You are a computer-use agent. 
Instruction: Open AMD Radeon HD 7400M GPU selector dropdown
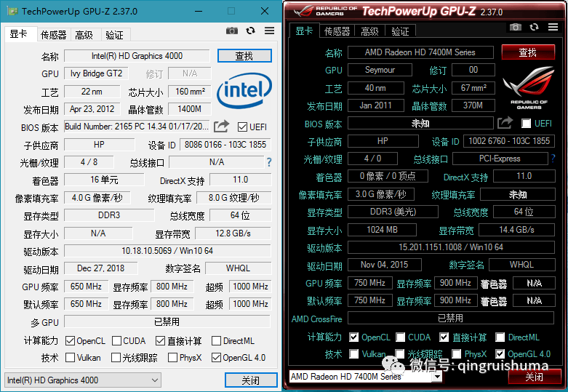366,377
